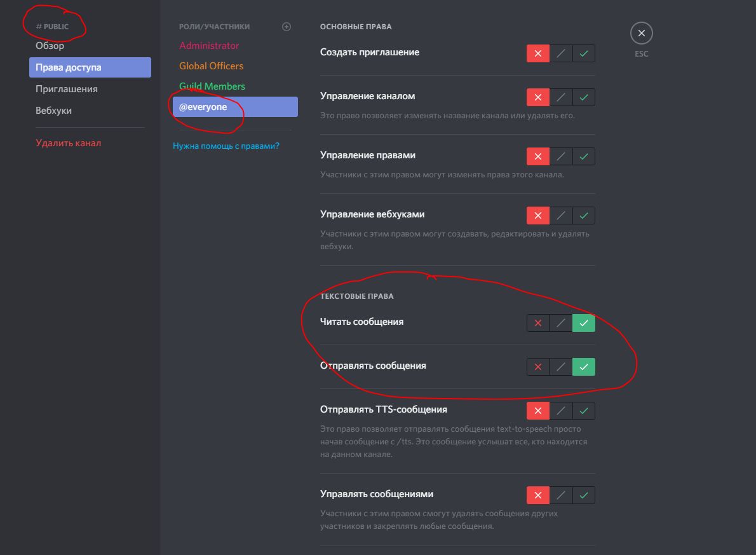This screenshot has height=555, width=756.
Task: Allow 'Управлять сообщениями' with checkmark
Action: click(584, 495)
